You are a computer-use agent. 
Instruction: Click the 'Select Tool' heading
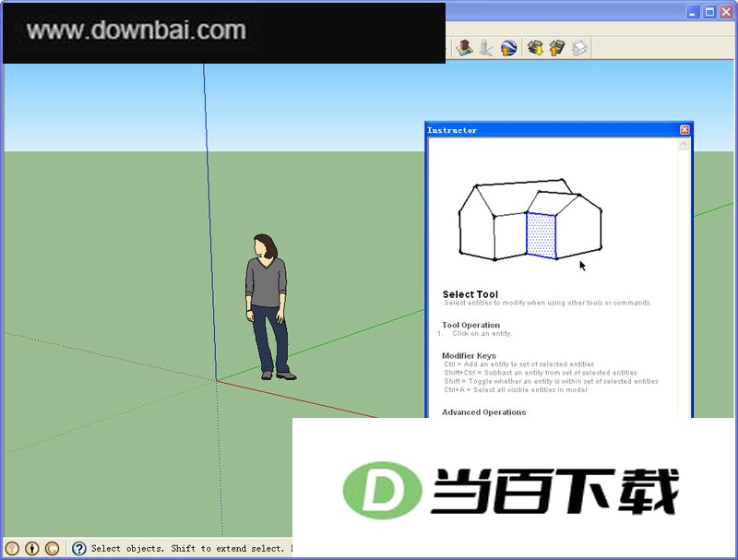[470, 294]
